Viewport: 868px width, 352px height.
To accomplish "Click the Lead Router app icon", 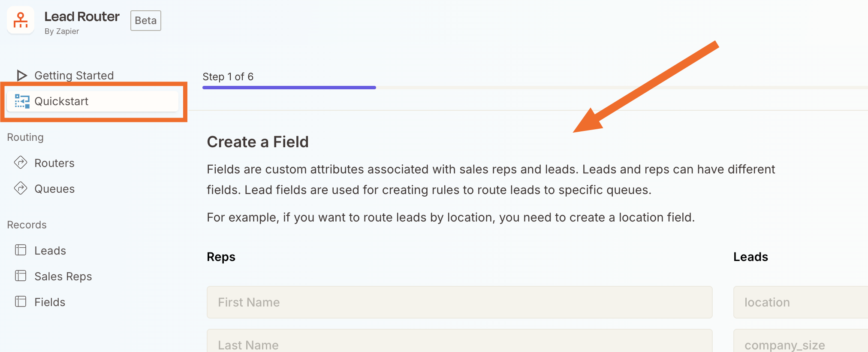I will [x=20, y=20].
